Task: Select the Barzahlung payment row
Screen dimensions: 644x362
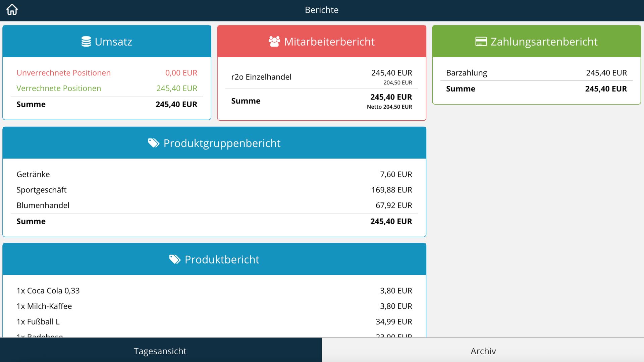Action: (536, 73)
